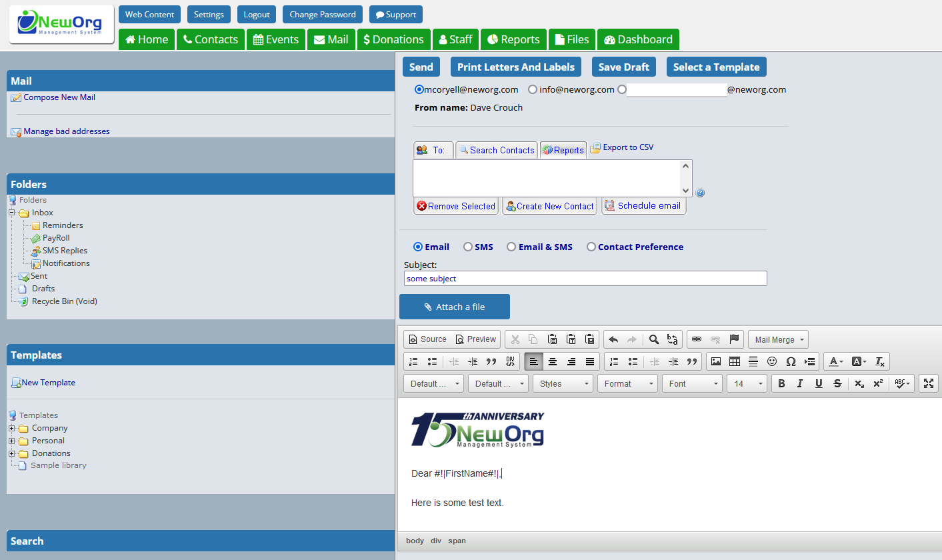
Task: Switch to the Events tab
Action: [276, 39]
